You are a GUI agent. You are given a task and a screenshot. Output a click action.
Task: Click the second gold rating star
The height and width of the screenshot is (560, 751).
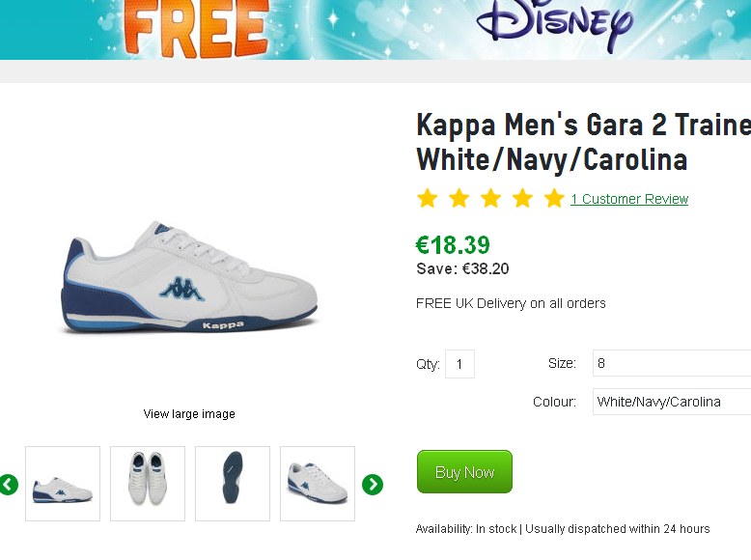(x=459, y=199)
